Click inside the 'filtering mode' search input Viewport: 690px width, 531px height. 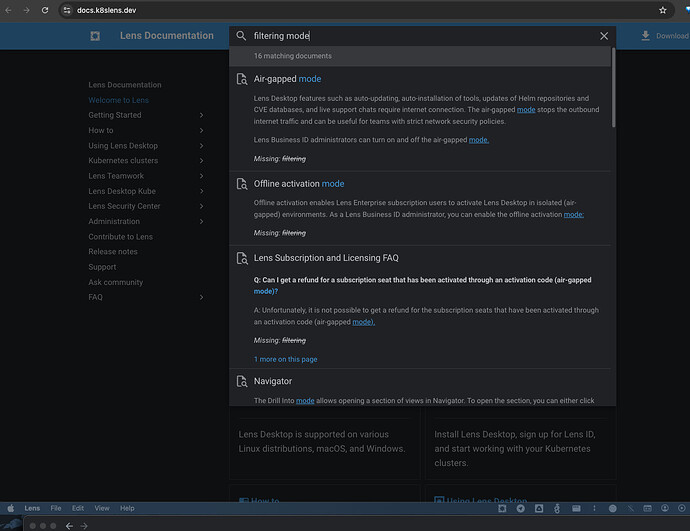click(x=420, y=36)
